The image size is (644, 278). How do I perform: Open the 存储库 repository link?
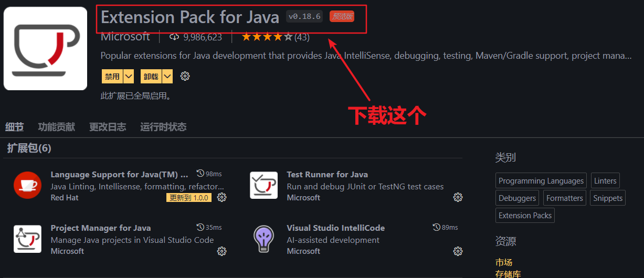(508, 273)
